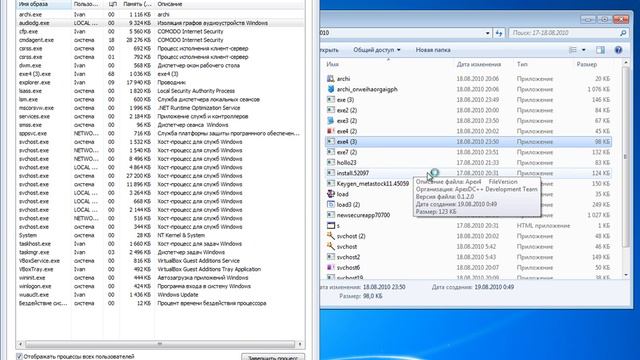Select the newsecureapp70700 file icon

[x=331, y=215]
